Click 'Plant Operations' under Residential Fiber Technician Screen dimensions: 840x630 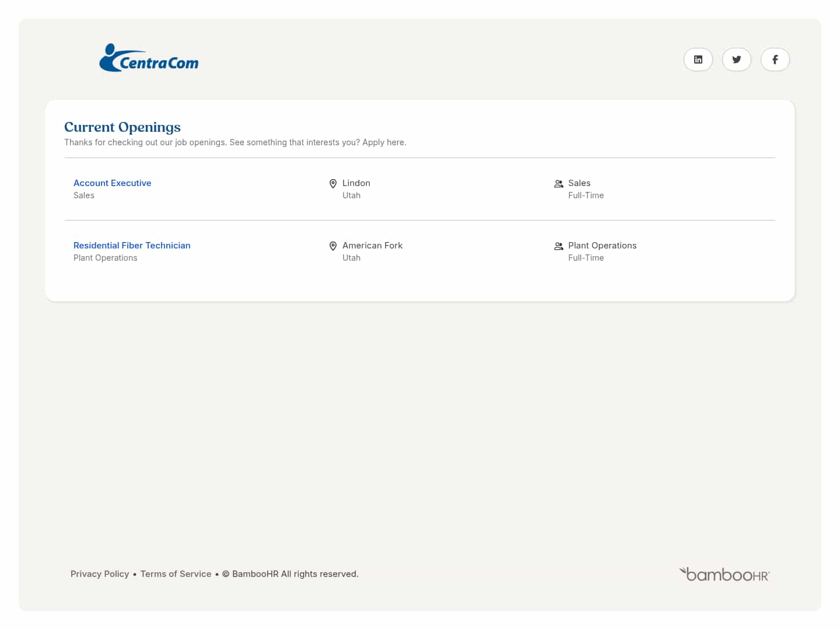(x=106, y=258)
